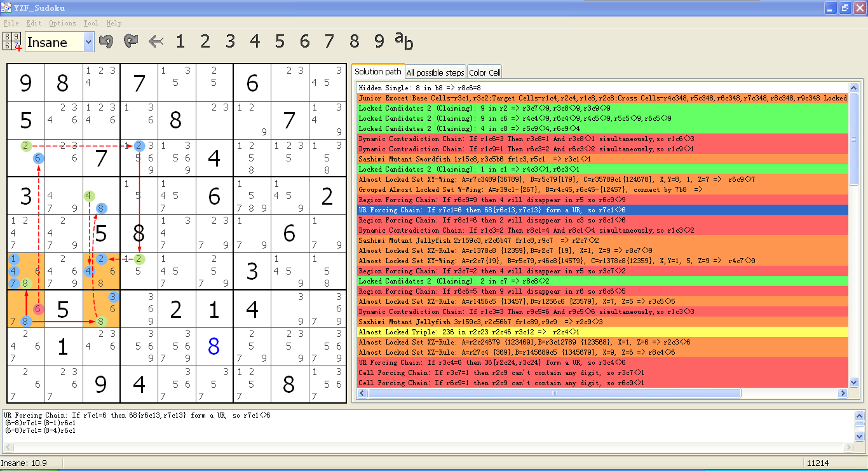868x471 pixels.
Task: Switch to the Color Cell tab
Action: [485, 72]
